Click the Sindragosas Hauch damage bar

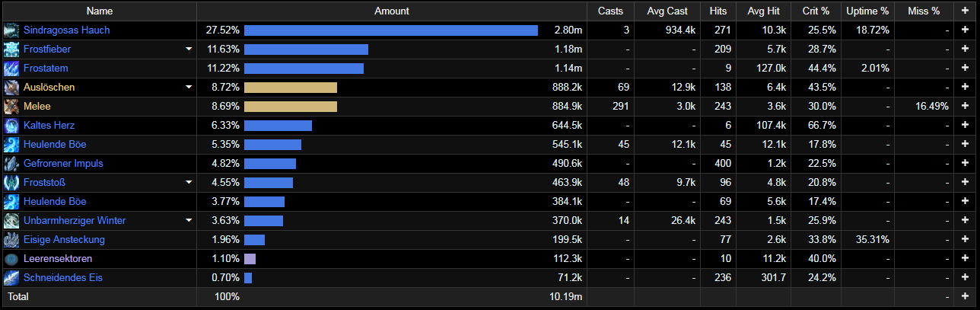tap(391, 30)
